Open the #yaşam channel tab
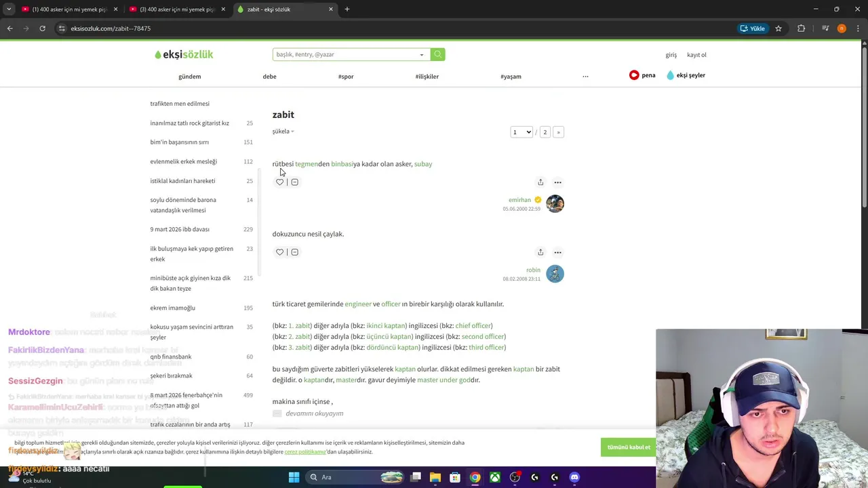The width and height of the screenshot is (868, 488). pos(511,77)
